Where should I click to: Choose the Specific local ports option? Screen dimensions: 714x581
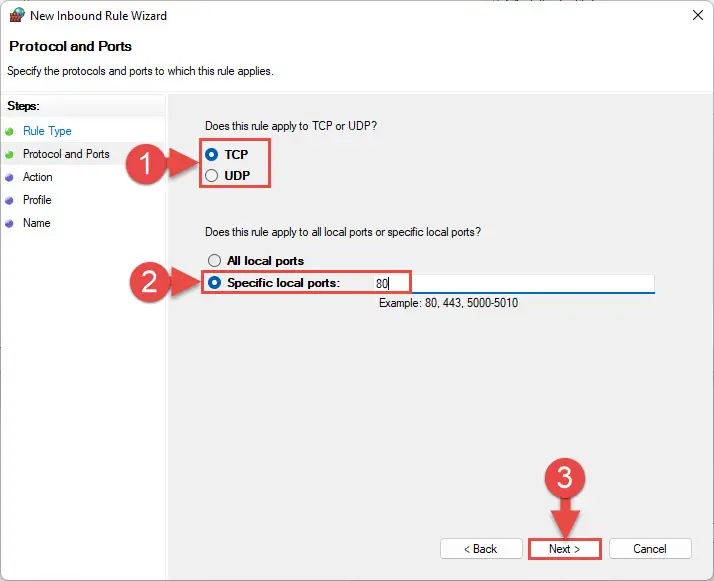click(214, 283)
